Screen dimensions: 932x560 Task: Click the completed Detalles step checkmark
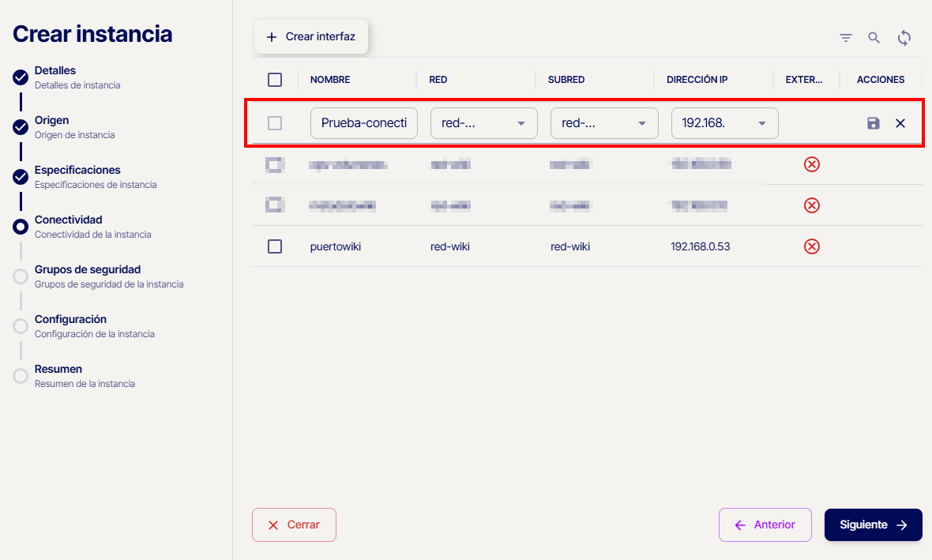[x=21, y=77]
